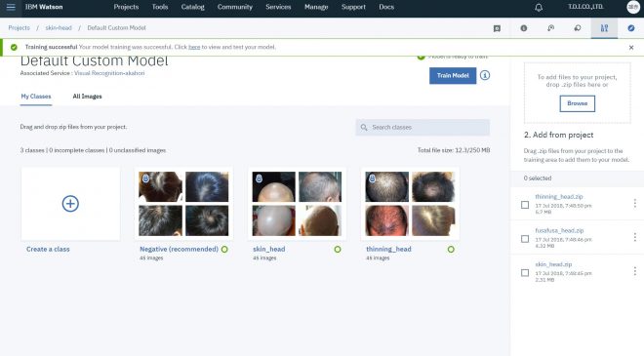Switch to the All Images tab
The width and height of the screenshot is (644, 356).
coord(87,97)
